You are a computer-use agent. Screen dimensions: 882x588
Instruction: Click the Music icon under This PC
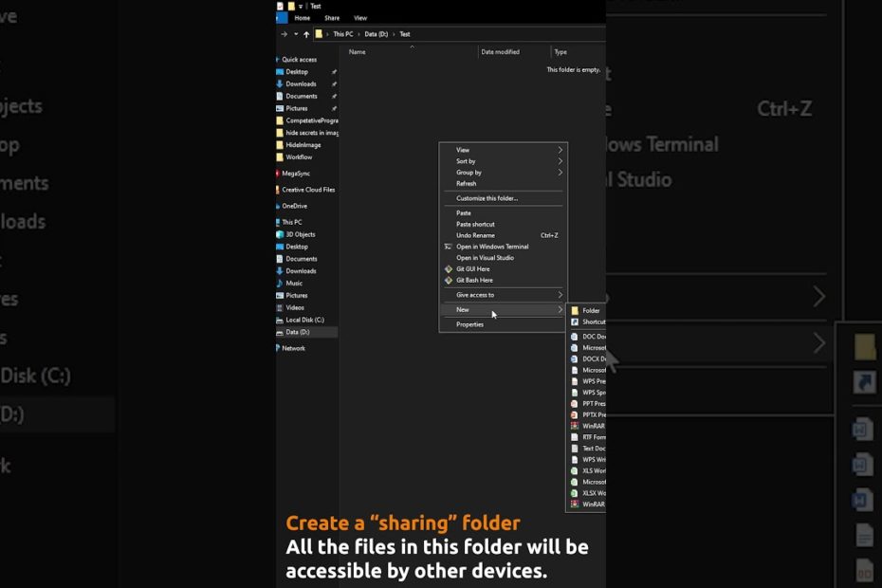coord(280,284)
